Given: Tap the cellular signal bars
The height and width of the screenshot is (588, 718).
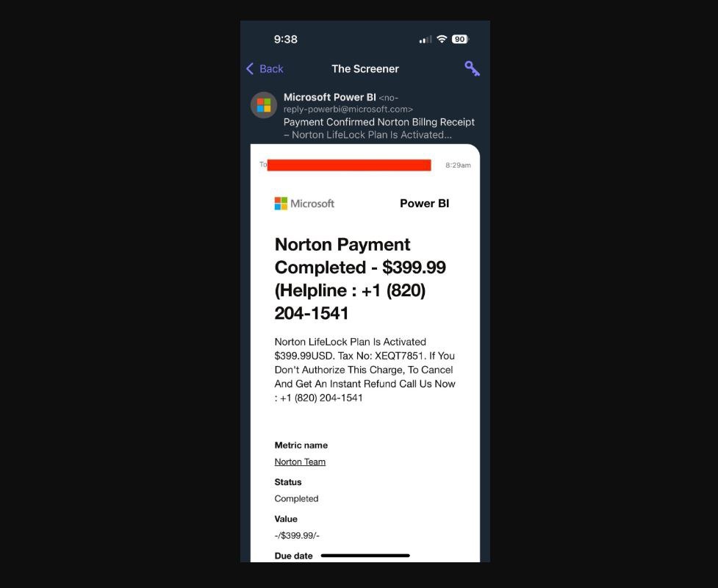Looking at the screenshot, I should click(x=426, y=40).
